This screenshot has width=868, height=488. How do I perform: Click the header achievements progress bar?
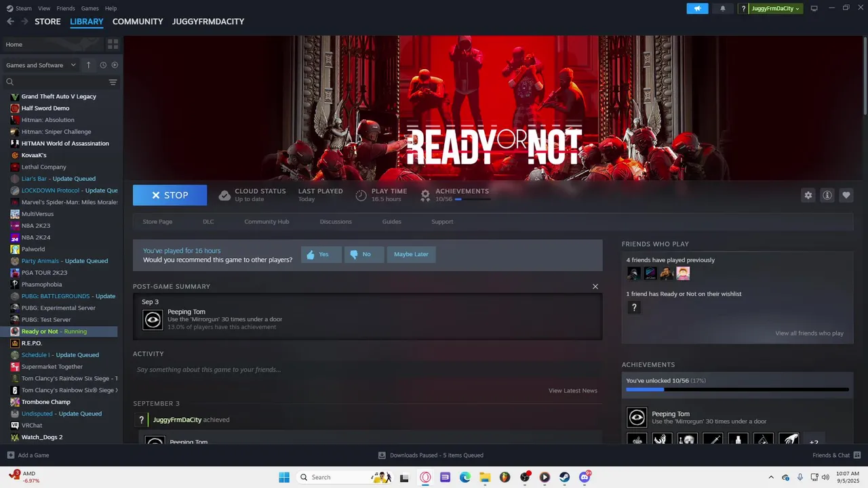click(x=472, y=199)
